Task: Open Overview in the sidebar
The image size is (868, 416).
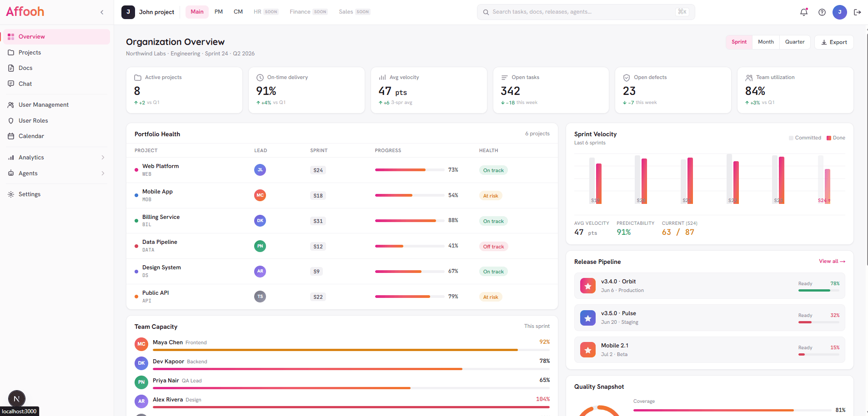Action: [57, 37]
